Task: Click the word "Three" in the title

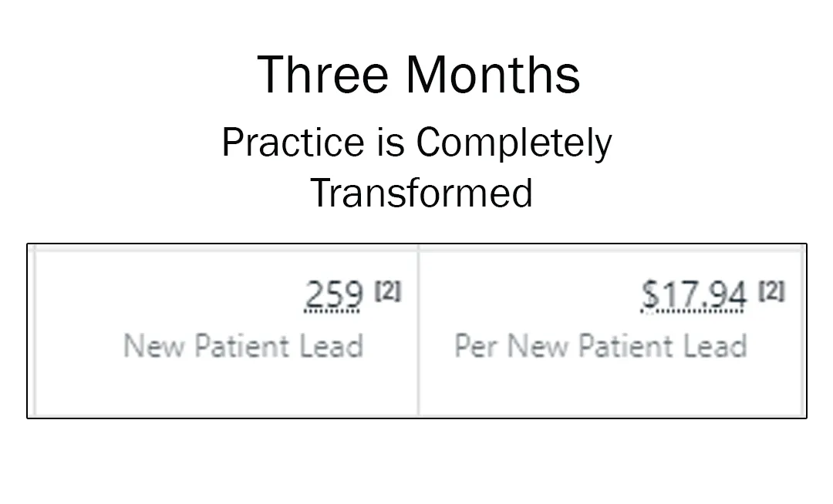Action: tap(323, 75)
